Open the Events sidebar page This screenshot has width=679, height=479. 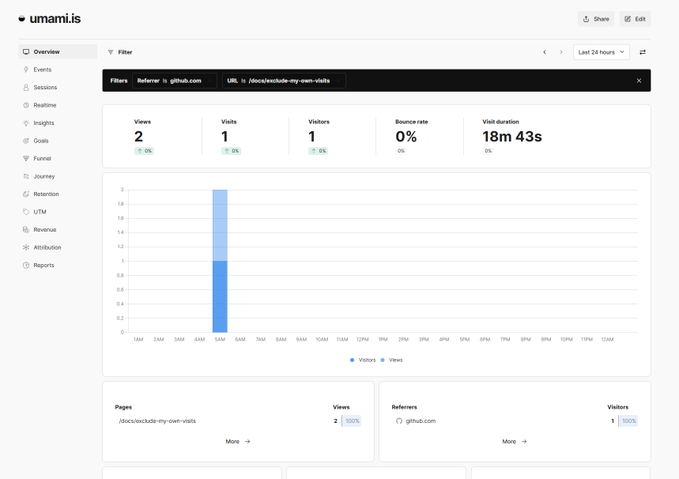(x=42, y=70)
